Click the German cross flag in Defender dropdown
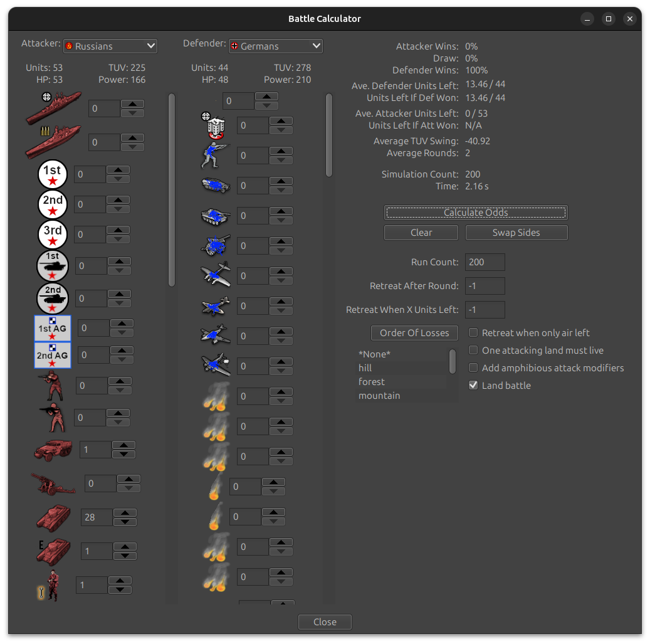 coord(234,46)
